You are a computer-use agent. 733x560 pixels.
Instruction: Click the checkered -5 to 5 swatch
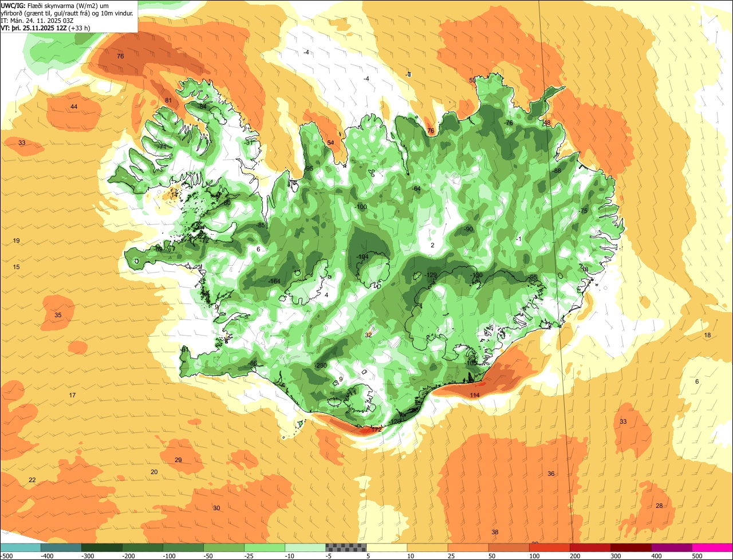pyautogui.click(x=345, y=547)
